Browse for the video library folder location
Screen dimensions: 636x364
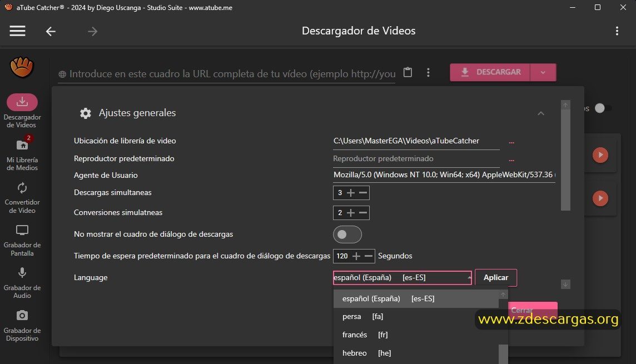pos(511,142)
